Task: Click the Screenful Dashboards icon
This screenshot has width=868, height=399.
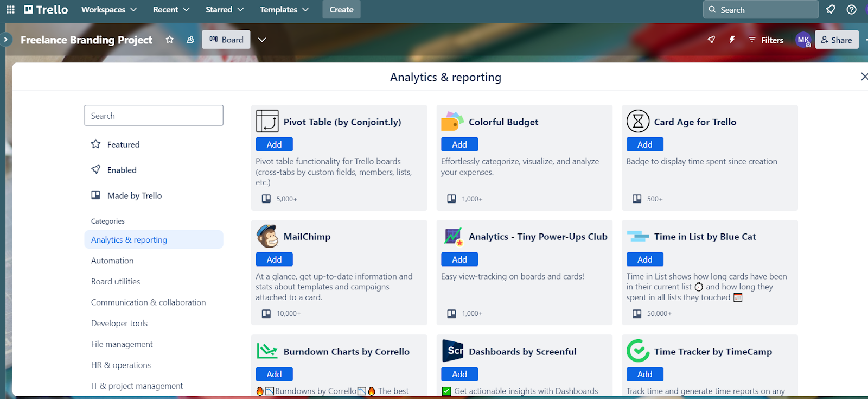Action: point(452,351)
